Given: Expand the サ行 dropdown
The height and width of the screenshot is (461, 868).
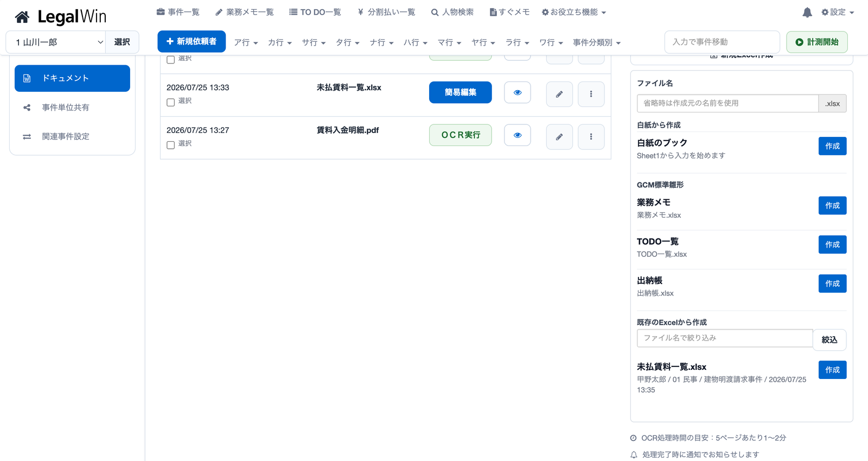Looking at the screenshot, I should click(x=314, y=42).
